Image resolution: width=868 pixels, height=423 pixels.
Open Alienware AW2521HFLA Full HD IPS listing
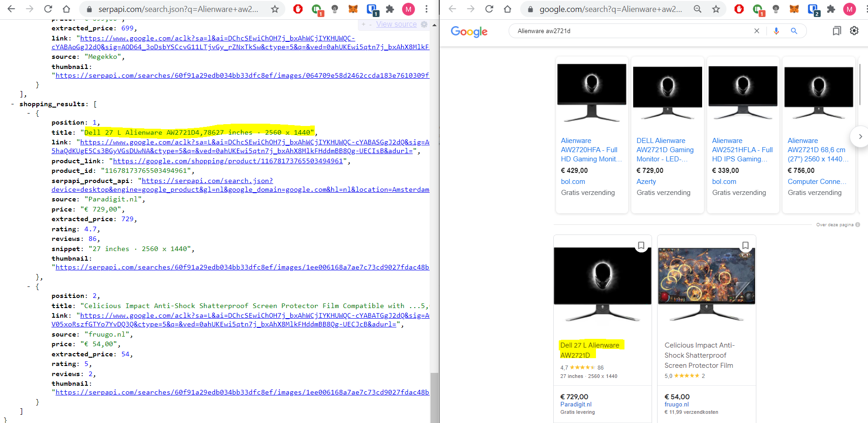743,150
